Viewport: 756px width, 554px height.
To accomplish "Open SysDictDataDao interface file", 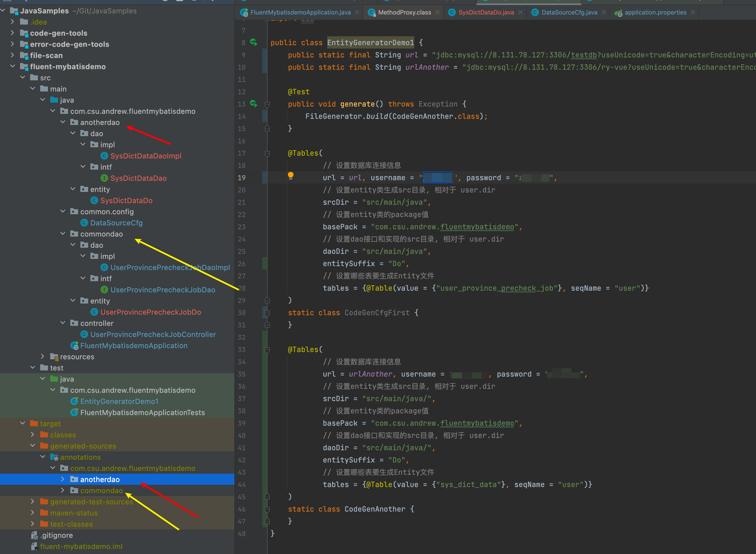I will tap(138, 179).
